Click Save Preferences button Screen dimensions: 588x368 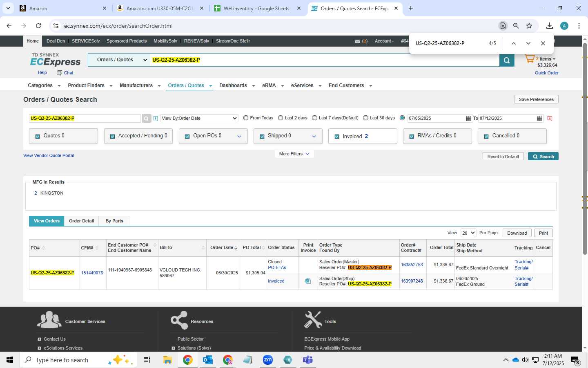click(x=536, y=99)
